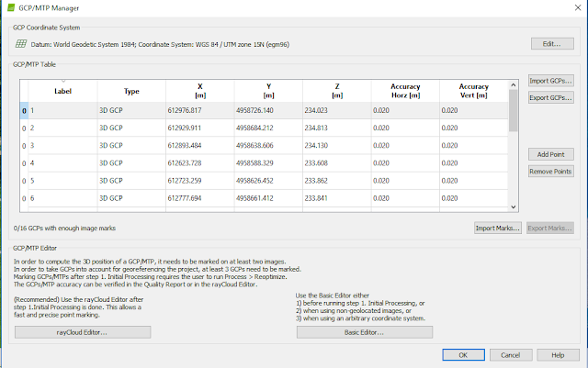Viewport: 588px width, 368px height.
Task: Click Y value 4958626.452
Action: tap(254, 181)
